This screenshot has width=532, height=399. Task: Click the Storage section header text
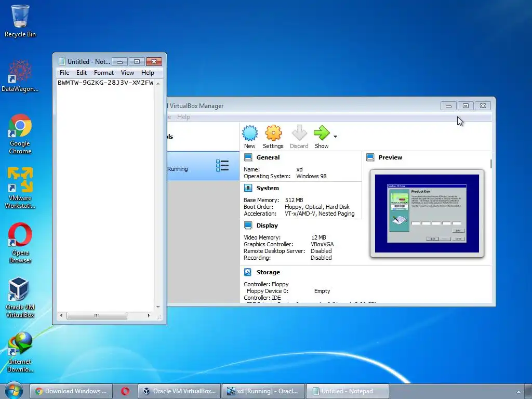(x=268, y=272)
